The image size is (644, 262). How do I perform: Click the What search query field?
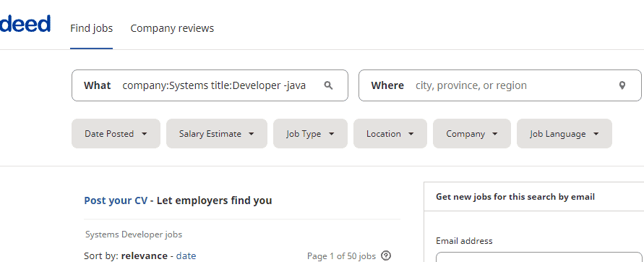[214, 85]
